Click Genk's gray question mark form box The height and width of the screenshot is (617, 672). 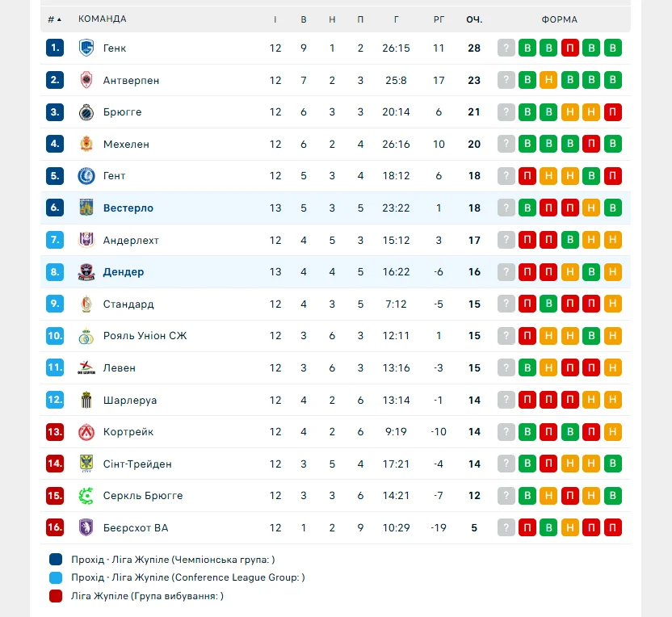pyautogui.click(x=506, y=48)
